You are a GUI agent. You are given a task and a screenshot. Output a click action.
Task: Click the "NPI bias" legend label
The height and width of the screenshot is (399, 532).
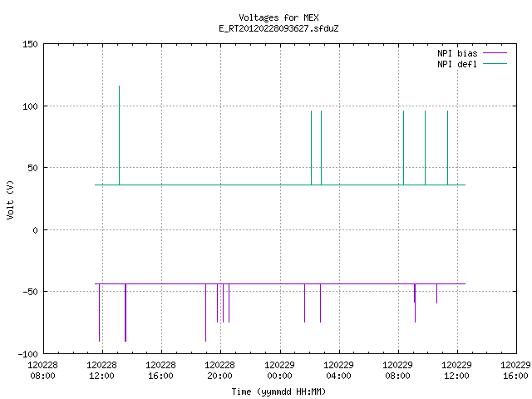click(457, 53)
